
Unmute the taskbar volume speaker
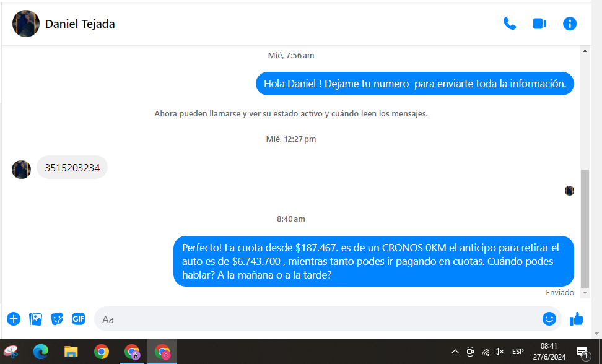pos(499,352)
